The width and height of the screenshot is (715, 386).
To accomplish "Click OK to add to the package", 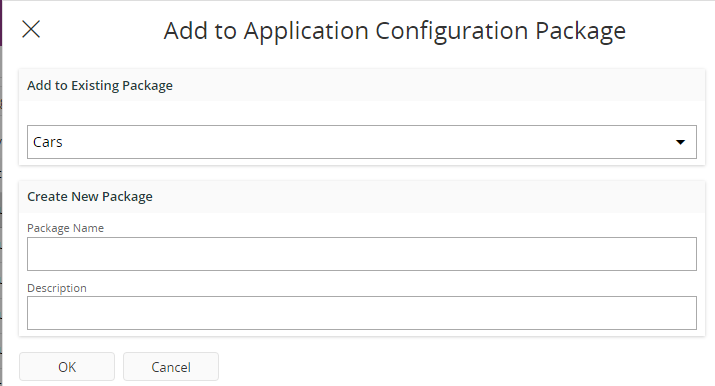I will pos(67,367).
